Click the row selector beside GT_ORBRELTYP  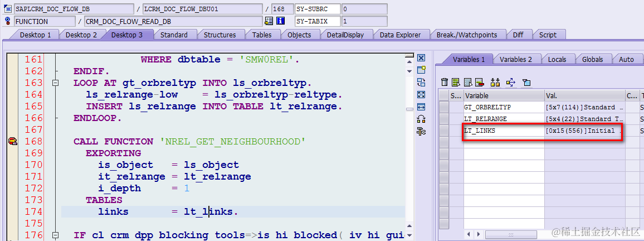[443, 107]
